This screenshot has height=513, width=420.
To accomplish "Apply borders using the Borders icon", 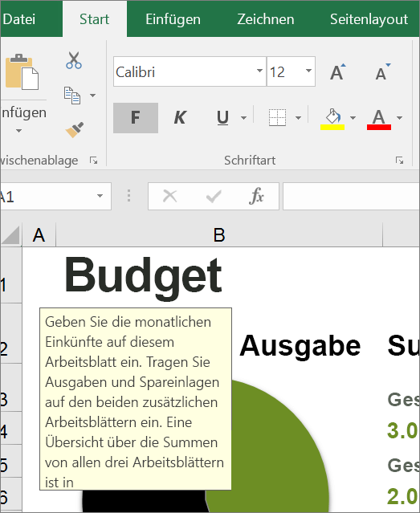I will (277, 117).
